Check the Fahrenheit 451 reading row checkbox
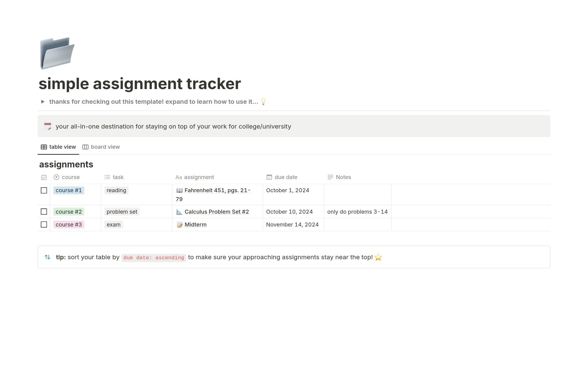588x367 pixels. click(44, 190)
